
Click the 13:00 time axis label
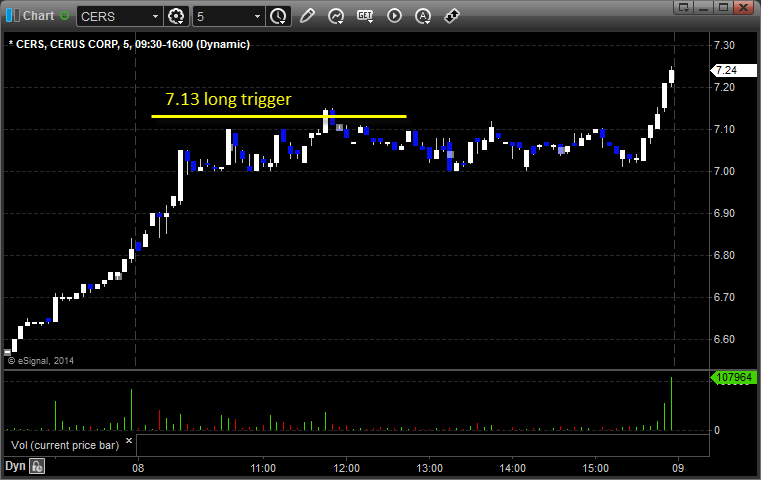430,468
